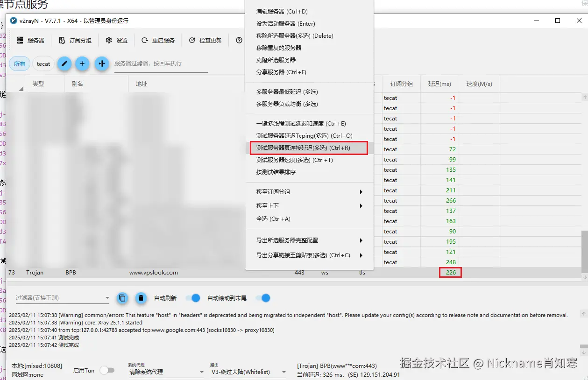Open the 系统代理 dropdown showing 清除系统代理
Image resolution: width=588 pixels, height=380 pixels.
click(166, 372)
